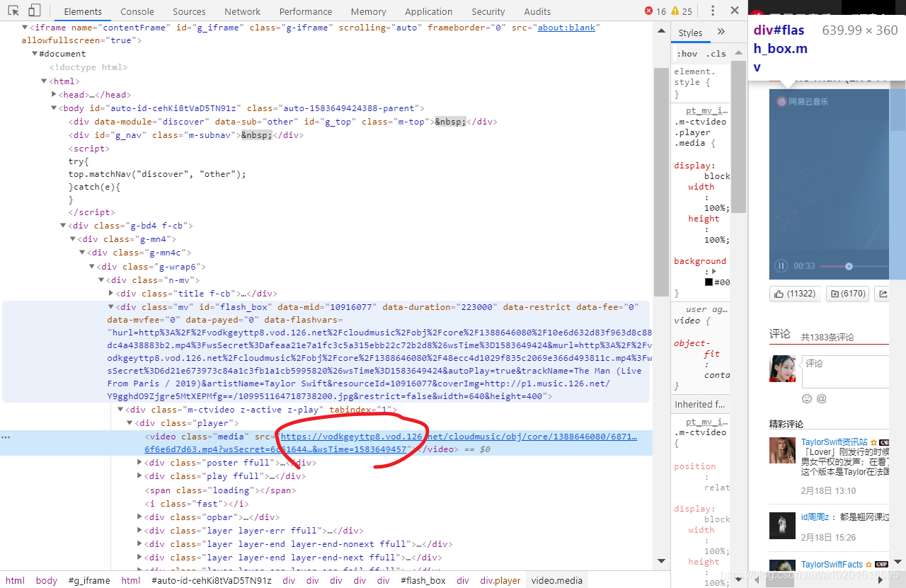Expand the poster ffull div
The image size is (906, 588).
pyautogui.click(x=139, y=463)
